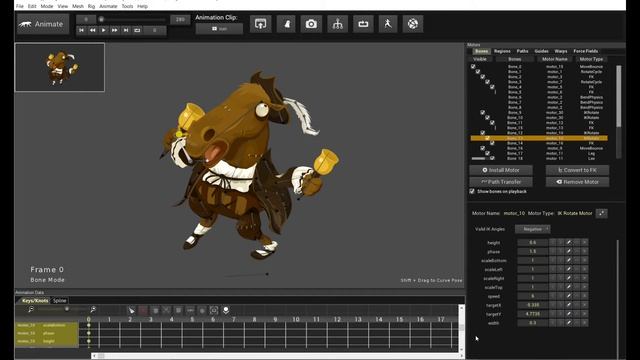
Task: Click the bone hierarchy icon in toolbar
Action: coord(337,24)
